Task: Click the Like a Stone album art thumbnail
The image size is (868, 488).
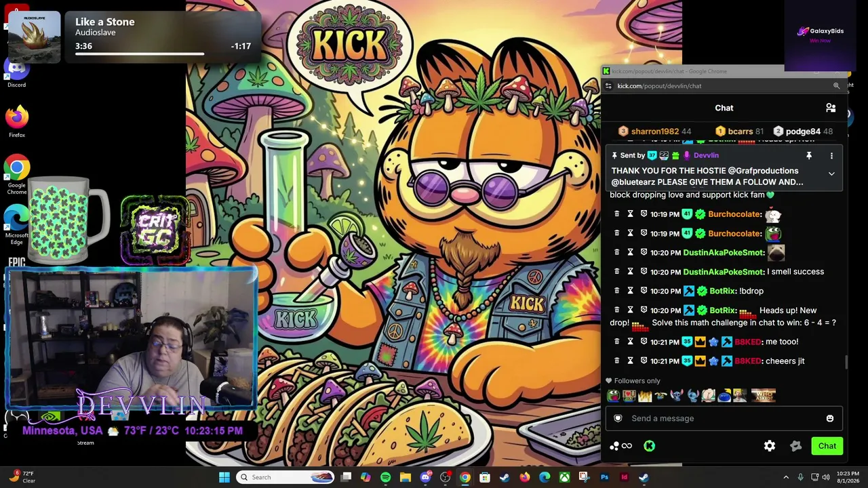Action: (35, 37)
